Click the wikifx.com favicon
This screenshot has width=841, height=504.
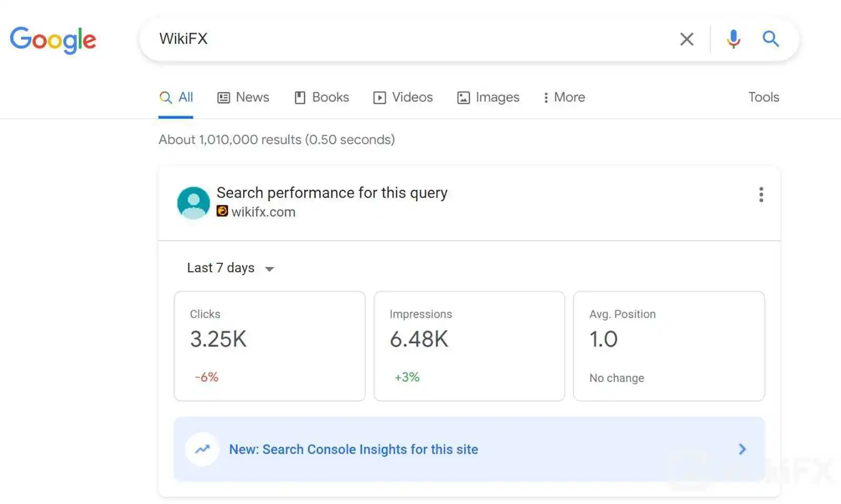click(x=222, y=211)
